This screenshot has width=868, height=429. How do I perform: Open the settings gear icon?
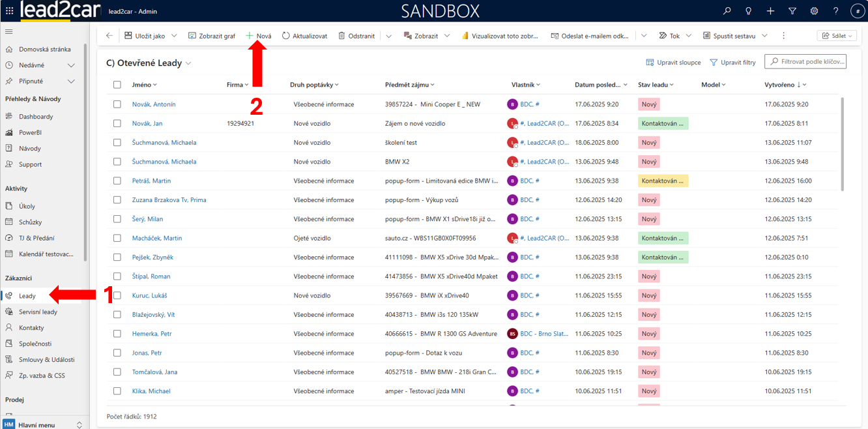814,11
